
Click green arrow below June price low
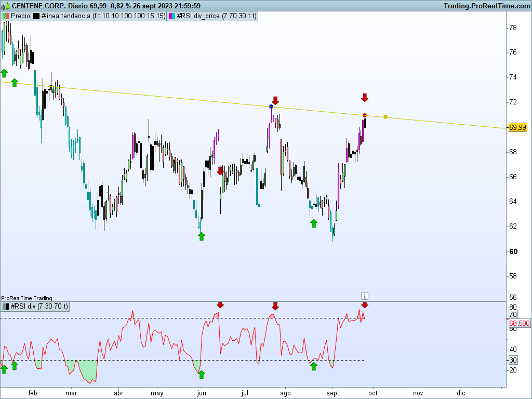tap(202, 236)
